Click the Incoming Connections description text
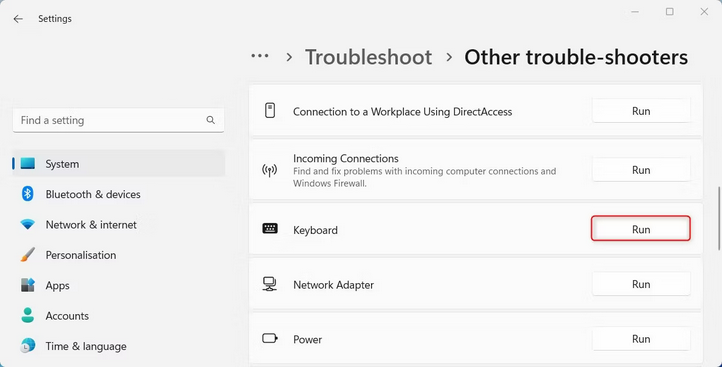 coord(425,177)
